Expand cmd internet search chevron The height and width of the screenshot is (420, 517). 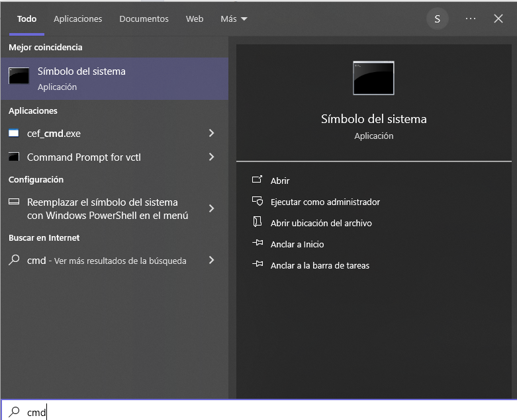click(x=211, y=260)
